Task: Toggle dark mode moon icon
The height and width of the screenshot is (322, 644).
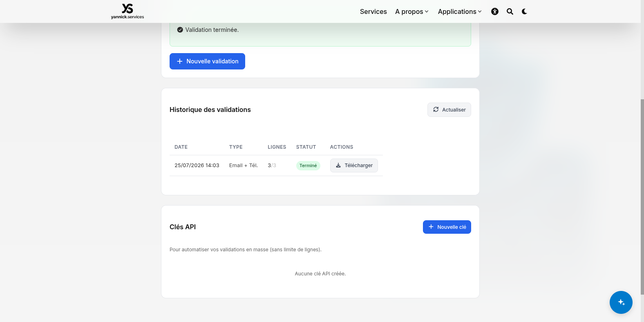Action: coord(524,11)
